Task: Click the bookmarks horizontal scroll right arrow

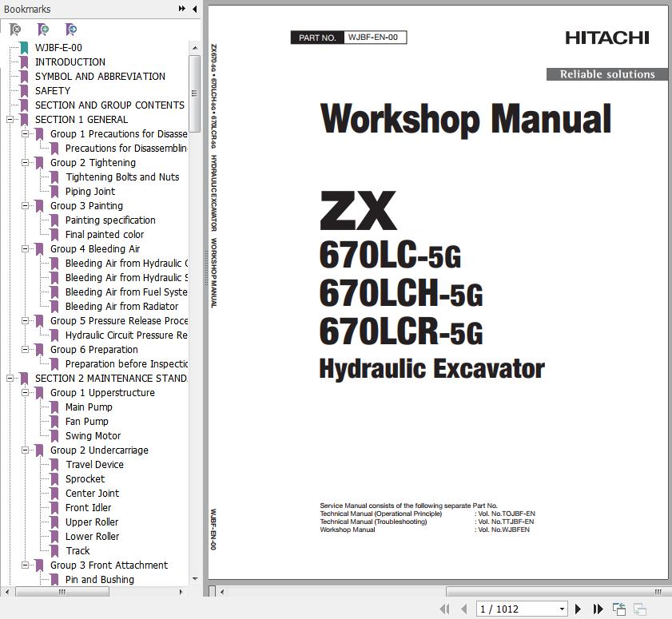Action: tap(181, 592)
